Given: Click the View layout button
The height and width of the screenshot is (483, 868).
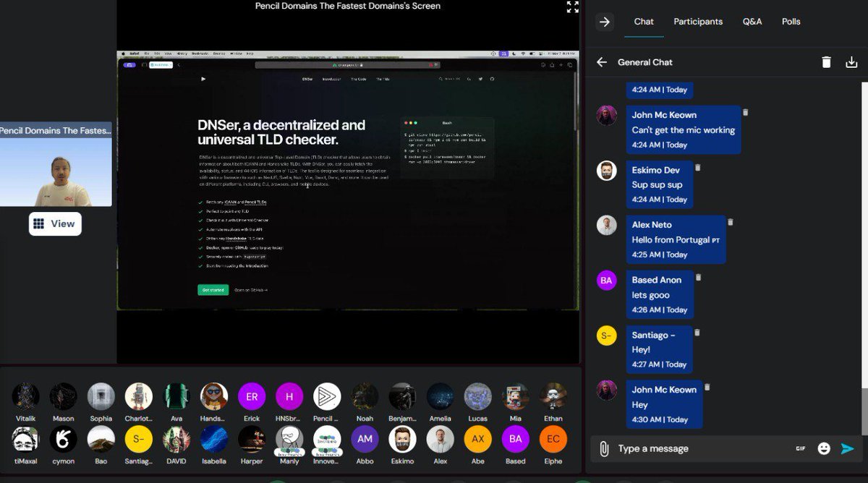Looking at the screenshot, I should click(55, 223).
